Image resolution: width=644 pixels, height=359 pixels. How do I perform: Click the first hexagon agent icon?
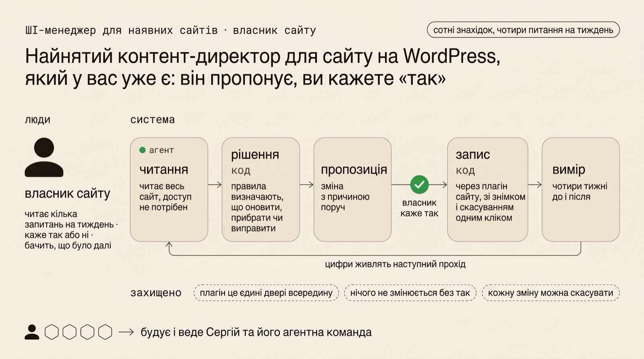click(52, 332)
